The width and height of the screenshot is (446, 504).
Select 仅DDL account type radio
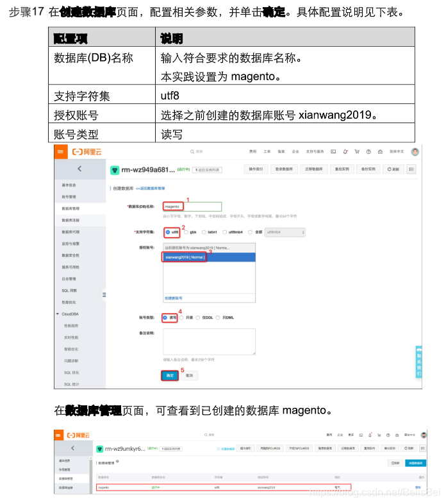pyautogui.click(x=198, y=317)
